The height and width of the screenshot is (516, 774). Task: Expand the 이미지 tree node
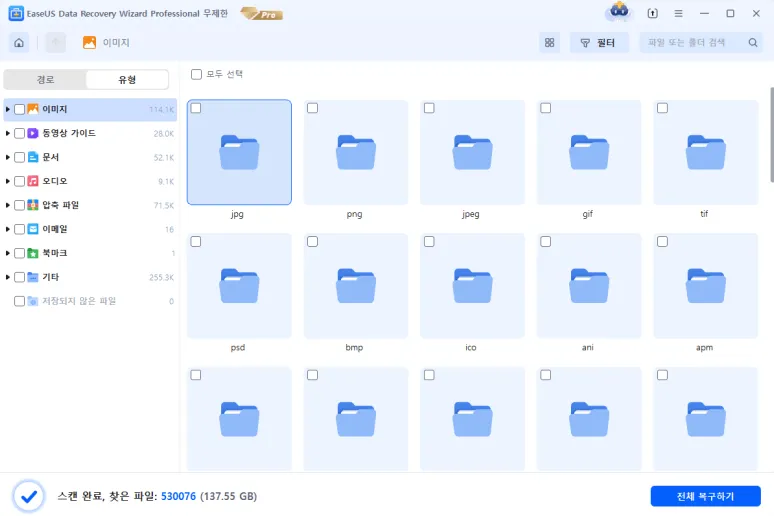(x=8, y=109)
